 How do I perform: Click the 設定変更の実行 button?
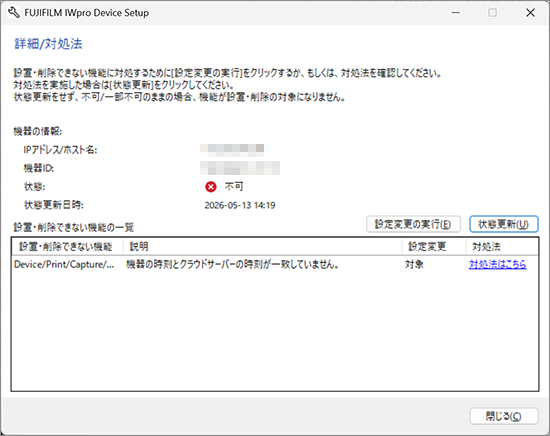[x=413, y=224]
